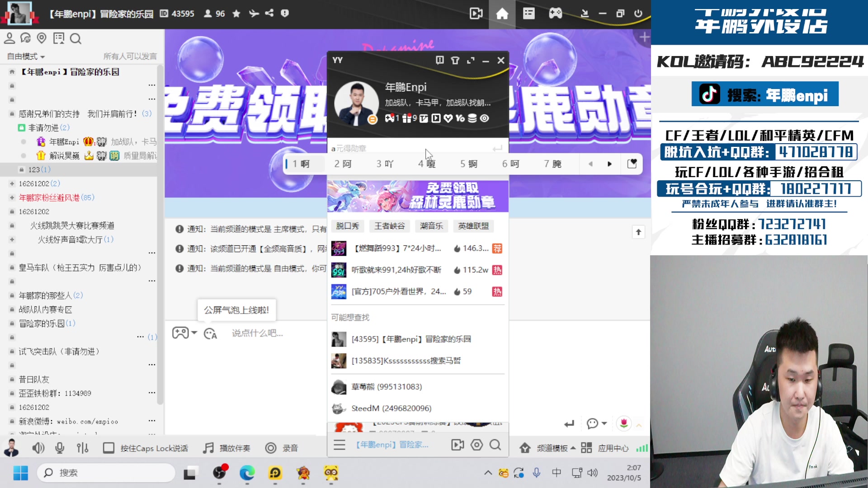Open [燃舞蹈993] 7*24小时 channel entry

coord(417,248)
